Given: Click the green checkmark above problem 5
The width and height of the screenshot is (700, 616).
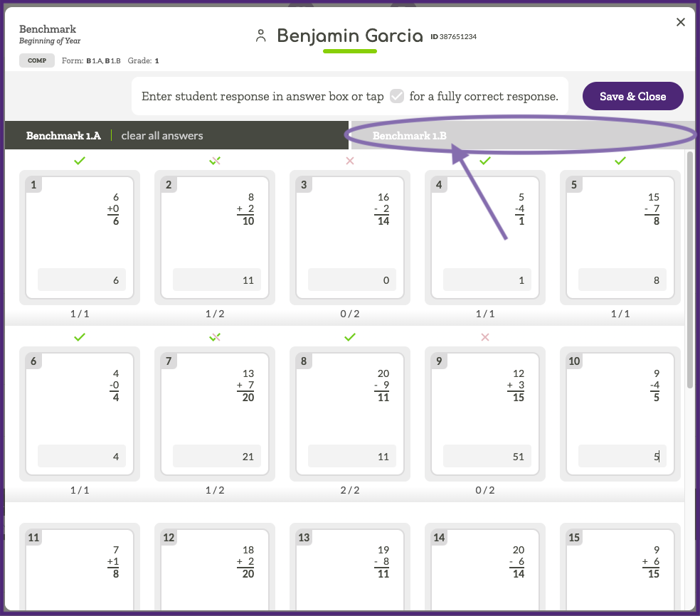Looking at the screenshot, I should [620, 161].
